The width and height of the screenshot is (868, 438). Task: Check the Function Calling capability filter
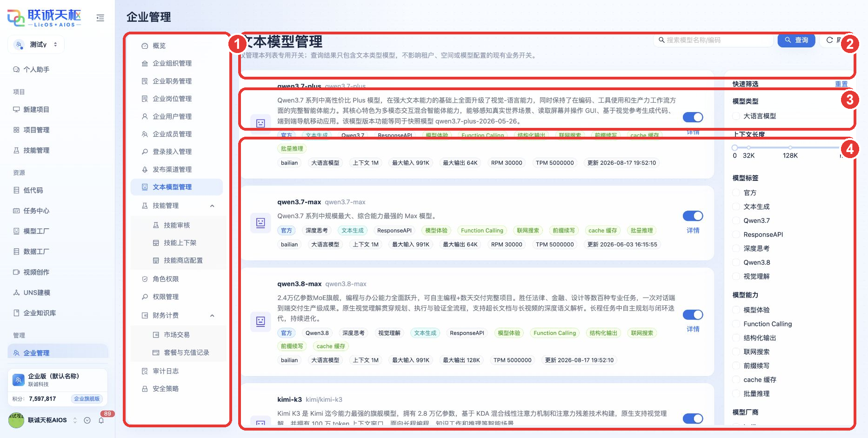(736, 324)
